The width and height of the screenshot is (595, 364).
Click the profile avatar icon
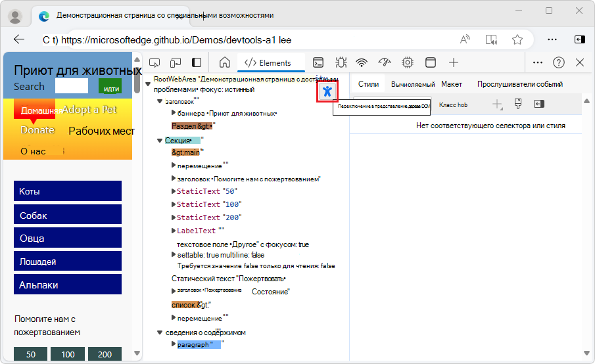pyautogui.click(x=15, y=16)
